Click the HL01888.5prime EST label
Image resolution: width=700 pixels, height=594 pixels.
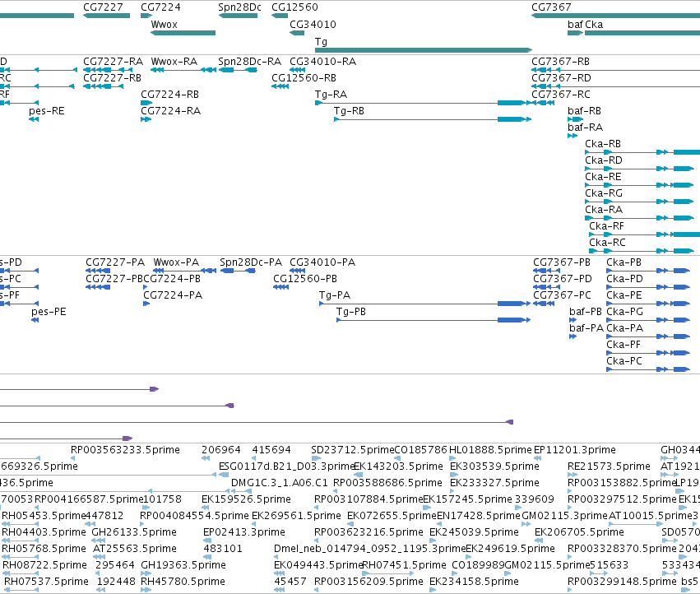point(490,450)
